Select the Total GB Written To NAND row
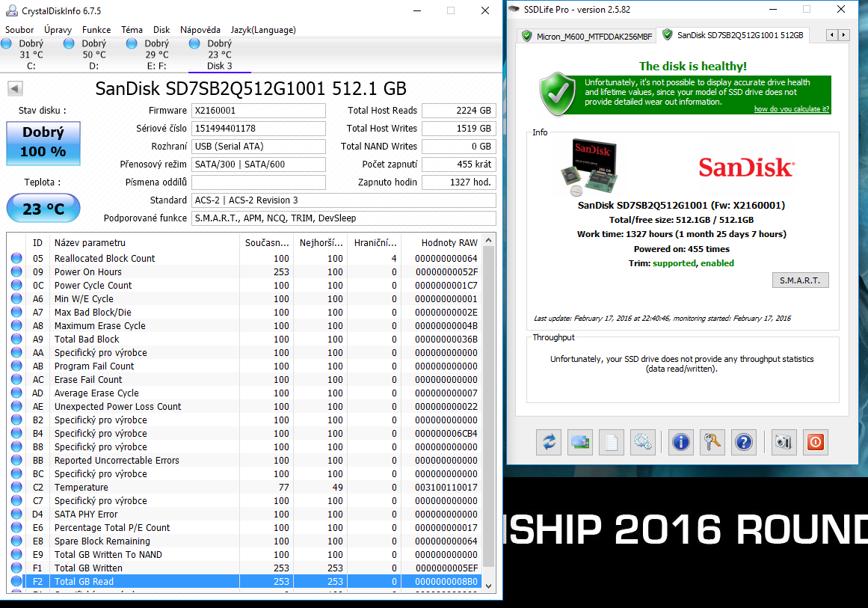The image size is (868, 608). coord(244,554)
